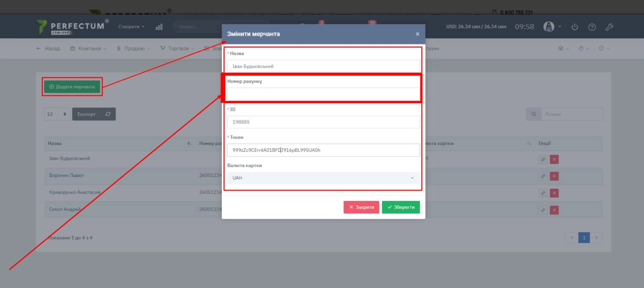
Task: Focus the ID input field
Action: pos(323,122)
